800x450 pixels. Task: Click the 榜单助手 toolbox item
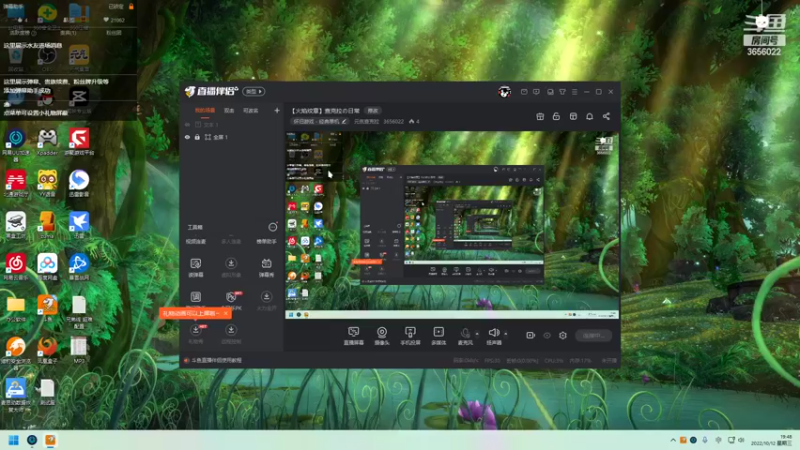click(x=266, y=241)
